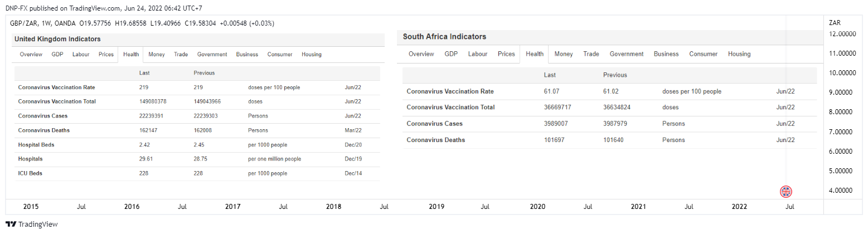The image size is (868, 234).
Task: Click ZAR currency label on price axis
Action: [835, 23]
